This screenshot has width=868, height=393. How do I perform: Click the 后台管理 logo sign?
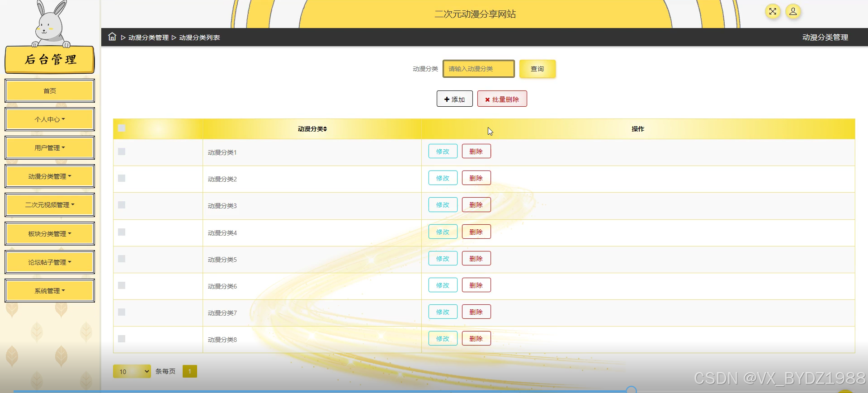point(50,60)
